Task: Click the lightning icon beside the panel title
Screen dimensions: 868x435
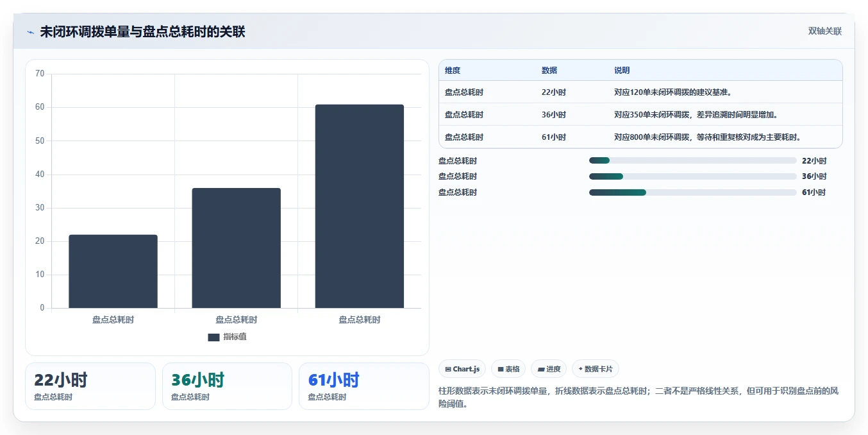Action: pos(30,32)
